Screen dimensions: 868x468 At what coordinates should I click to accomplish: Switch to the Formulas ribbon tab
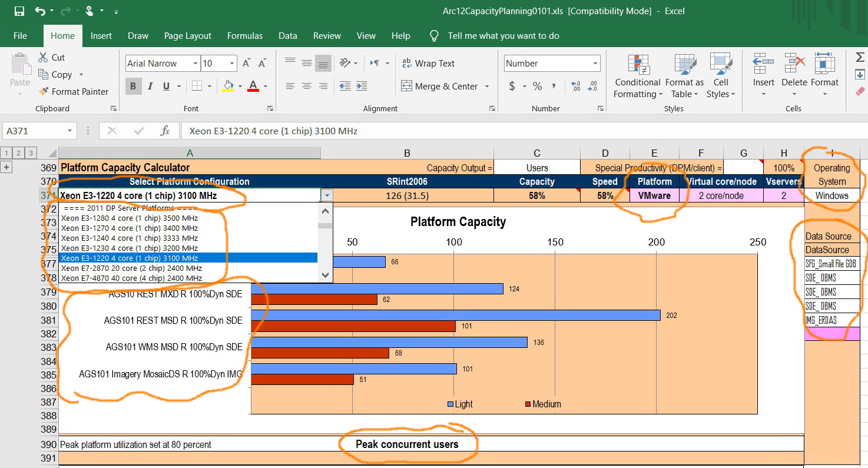point(245,36)
